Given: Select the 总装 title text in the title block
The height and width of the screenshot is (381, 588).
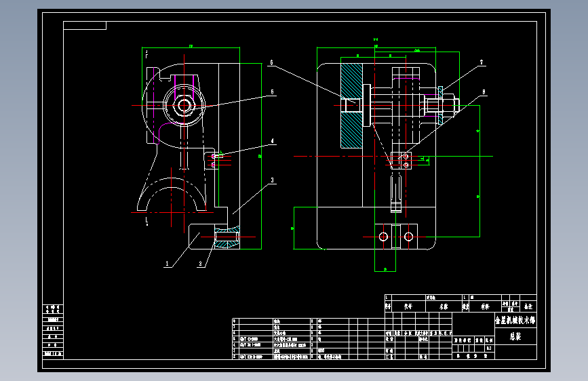Looking at the screenshot, I should (515, 336).
